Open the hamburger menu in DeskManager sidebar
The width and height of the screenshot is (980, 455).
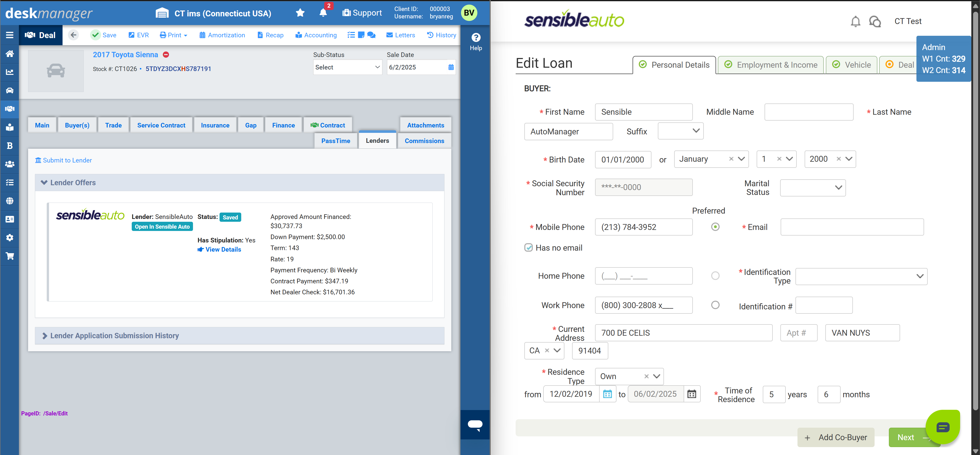click(9, 35)
